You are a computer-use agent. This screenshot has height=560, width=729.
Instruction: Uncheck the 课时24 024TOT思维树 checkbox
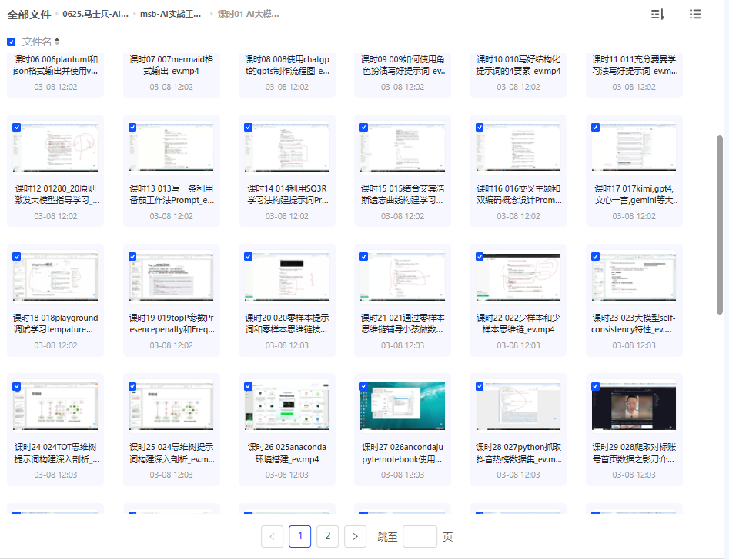coord(17,386)
